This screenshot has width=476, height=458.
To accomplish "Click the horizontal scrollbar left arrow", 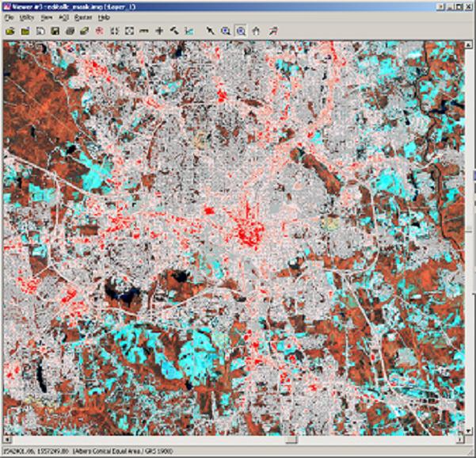I will coord(7,440).
